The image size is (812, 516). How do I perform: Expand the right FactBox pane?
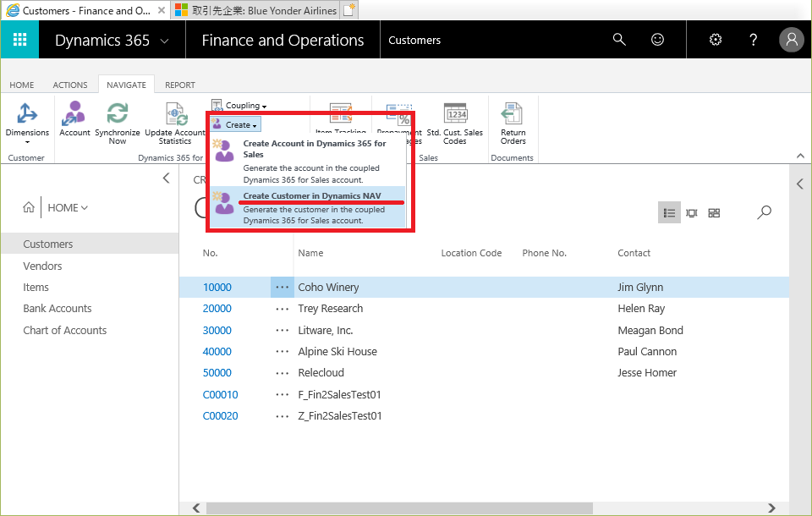pos(800,184)
